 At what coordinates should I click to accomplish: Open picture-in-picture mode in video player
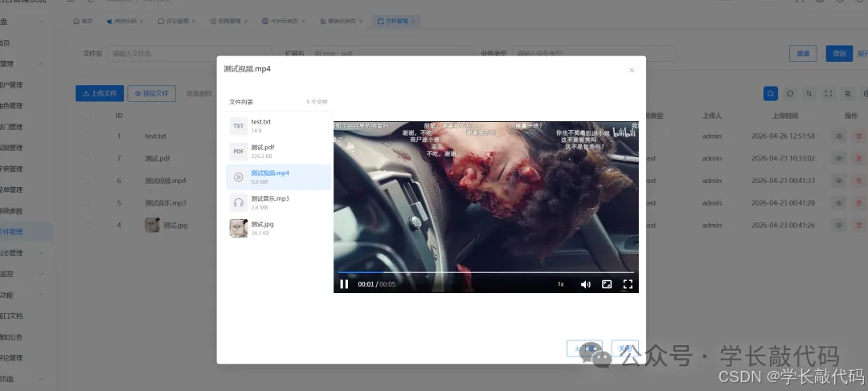point(607,284)
